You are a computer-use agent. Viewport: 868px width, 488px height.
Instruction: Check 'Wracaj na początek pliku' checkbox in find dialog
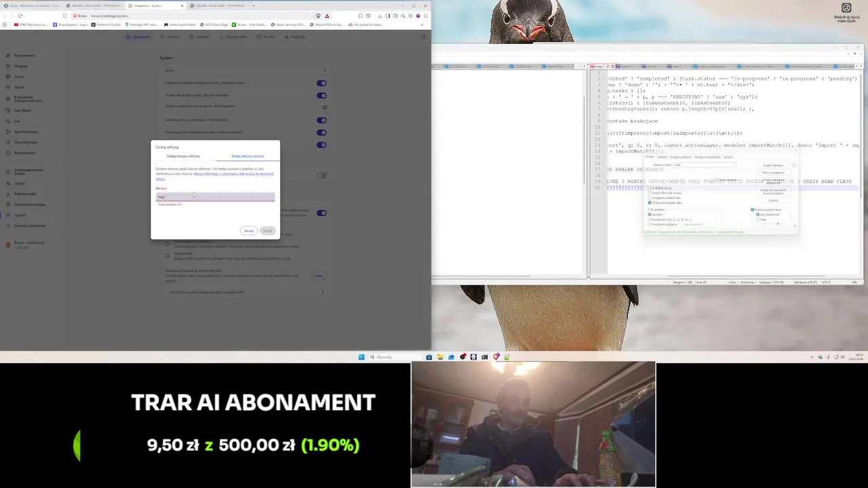point(650,203)
